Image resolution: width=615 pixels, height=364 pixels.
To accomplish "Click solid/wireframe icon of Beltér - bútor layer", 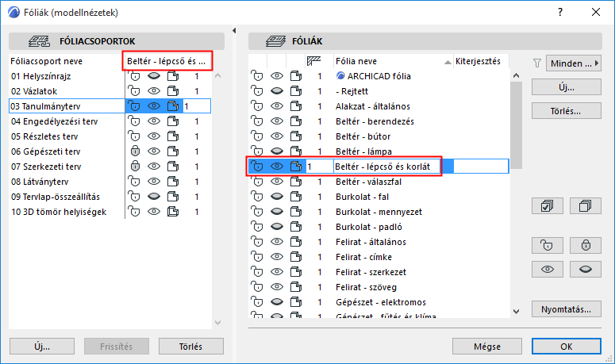I will tap(297, 136).
